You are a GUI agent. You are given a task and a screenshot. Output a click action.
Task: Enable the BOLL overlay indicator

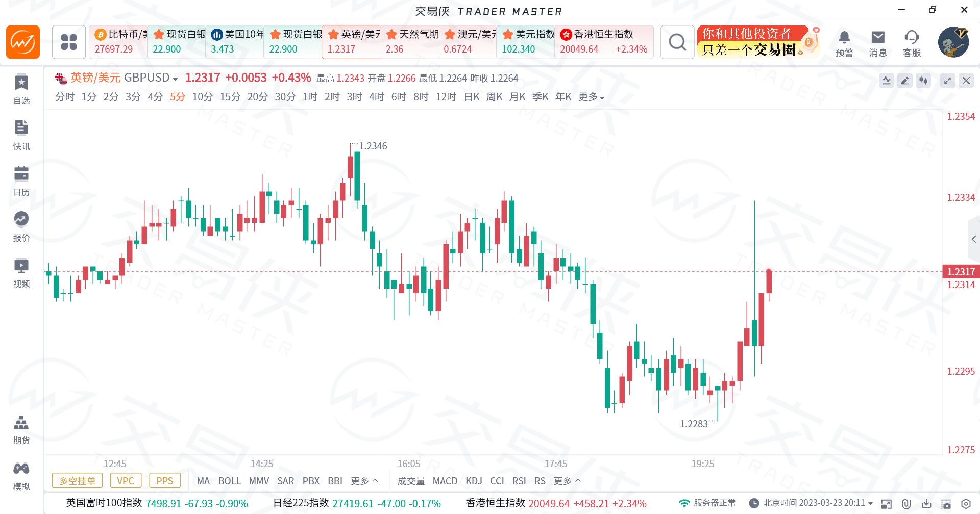tap(230, 481)
